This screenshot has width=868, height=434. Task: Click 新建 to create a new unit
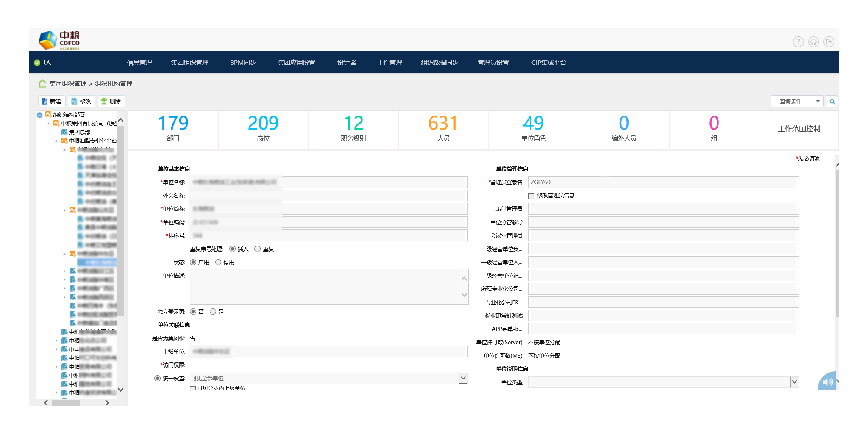(51, 101)
